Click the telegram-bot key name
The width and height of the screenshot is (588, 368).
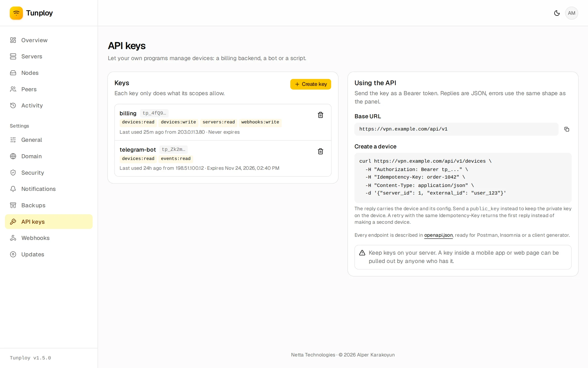pos(138,149)
